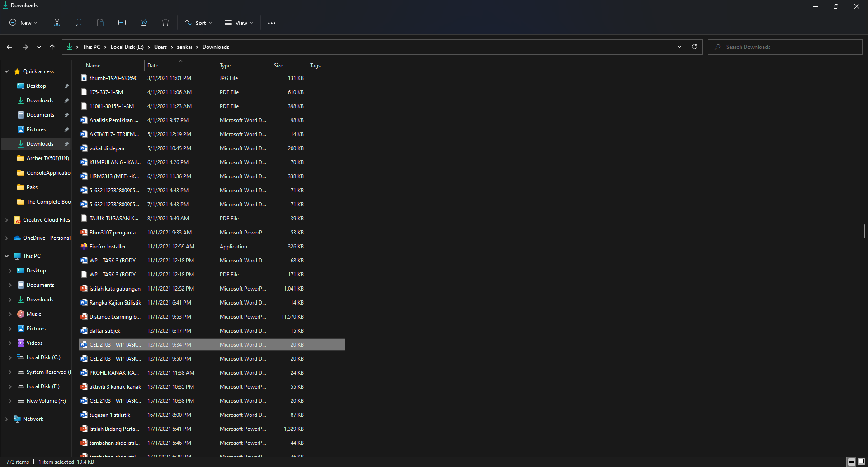Open the View dropdown menu
The height and width of the screenshot is (467, 868).
239,23
